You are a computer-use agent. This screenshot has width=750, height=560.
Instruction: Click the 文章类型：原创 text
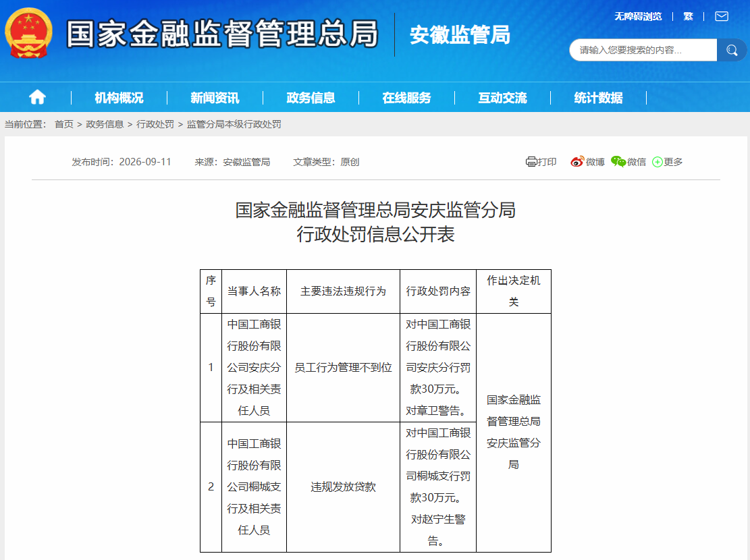tap(326, 162)
